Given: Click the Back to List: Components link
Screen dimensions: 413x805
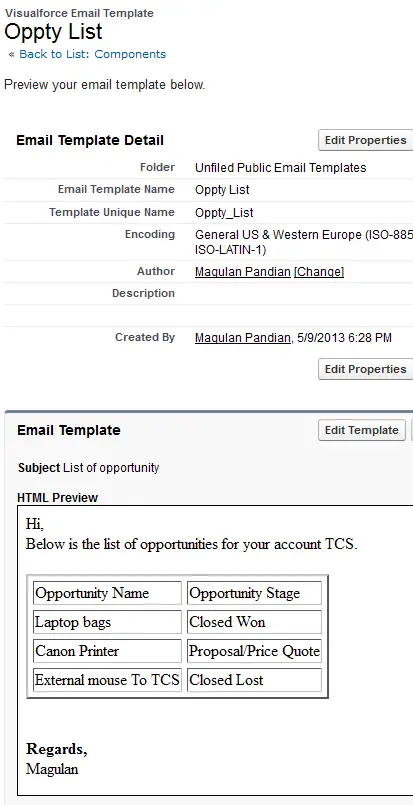Looking at the screenshot, I should (92, 54).
